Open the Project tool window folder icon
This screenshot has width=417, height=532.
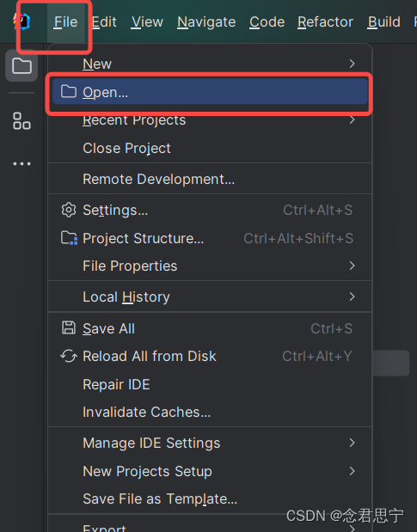tap(21, 65)
